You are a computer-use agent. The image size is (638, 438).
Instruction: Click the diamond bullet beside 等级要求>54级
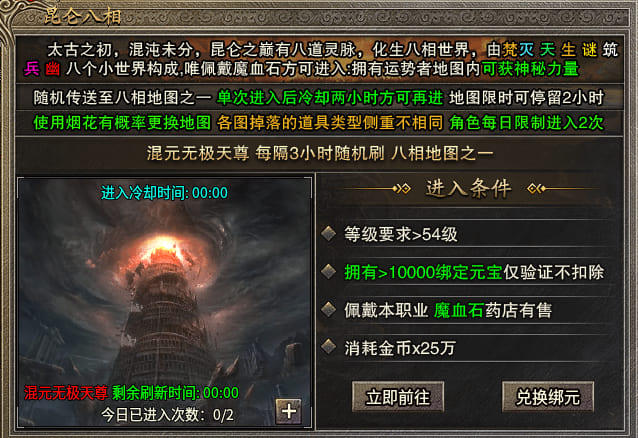[328, 234]
